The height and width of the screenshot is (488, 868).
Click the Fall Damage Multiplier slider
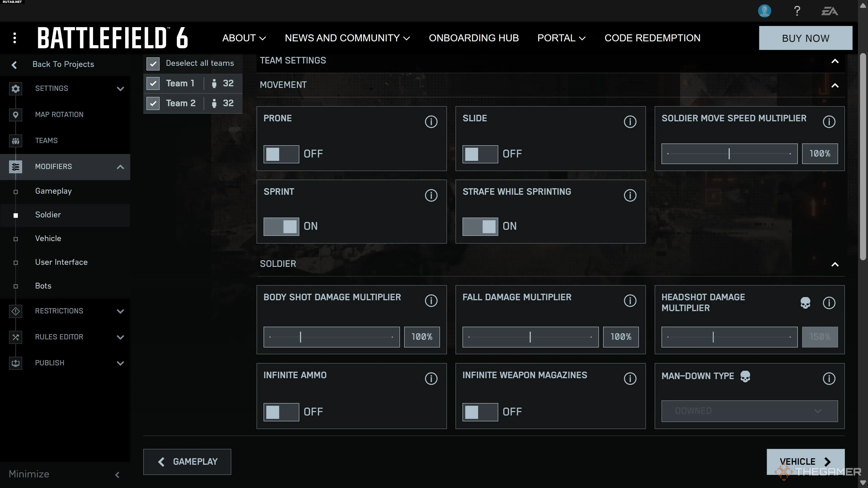(x=530, y=337)
